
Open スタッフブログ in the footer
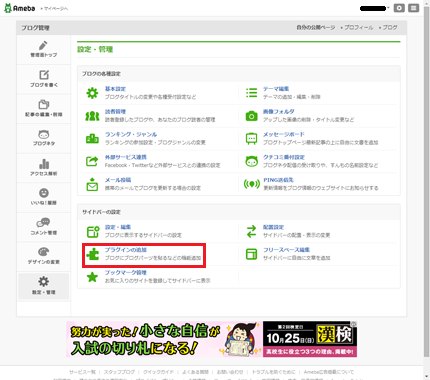119,372
